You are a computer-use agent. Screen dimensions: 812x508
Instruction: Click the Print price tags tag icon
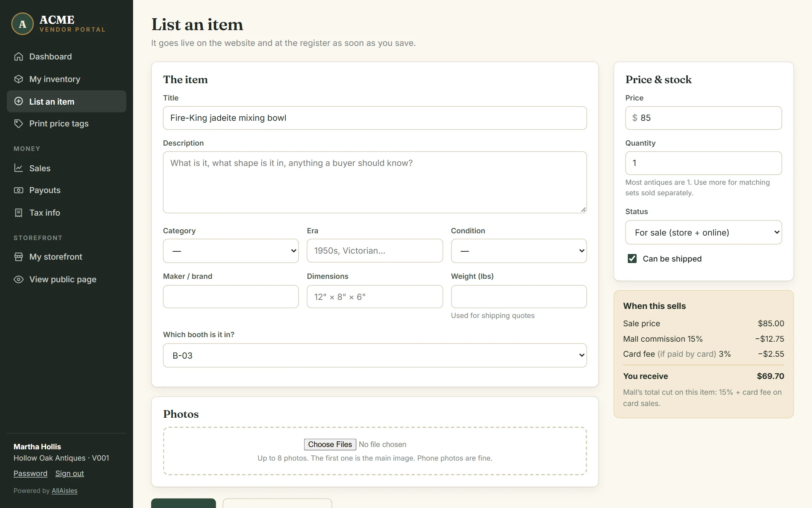(x=18, y=123)
